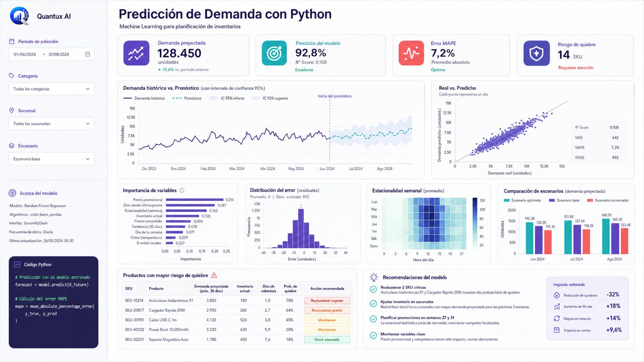This screenshot has height=362, width=644.
Task: Toggle Pronóstico legend entry
Action: 187,98
